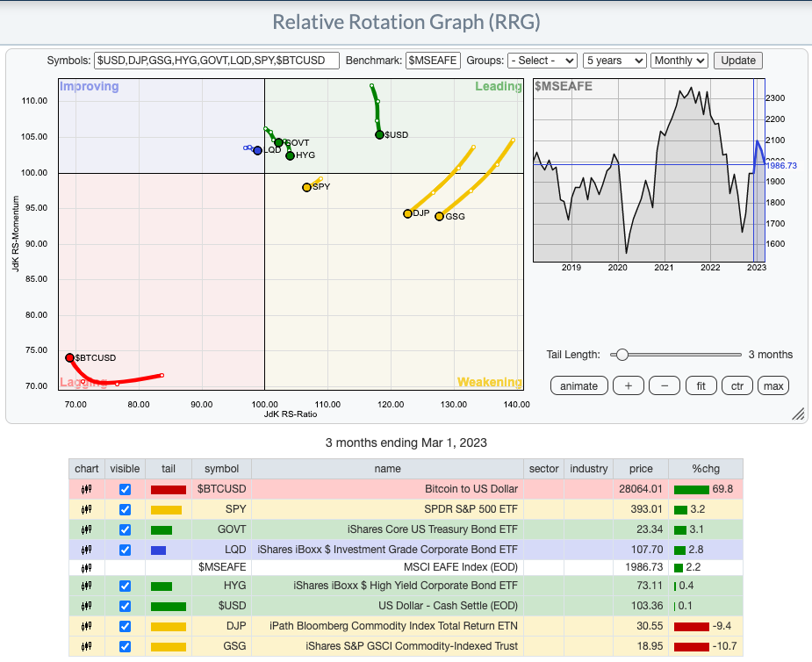
Task: Focus the Symbols input field
Action: click(217, 61)
